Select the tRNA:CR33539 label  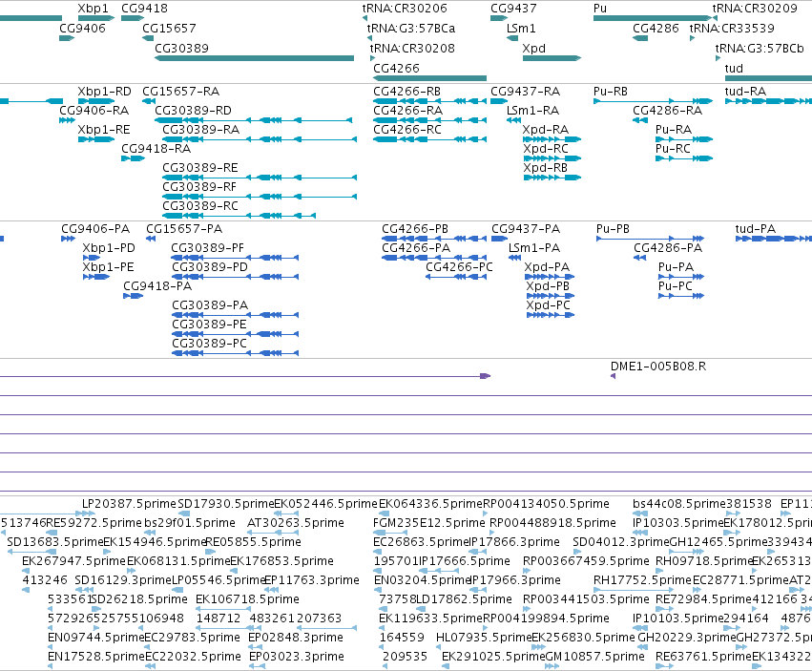(x=732, y=28)
